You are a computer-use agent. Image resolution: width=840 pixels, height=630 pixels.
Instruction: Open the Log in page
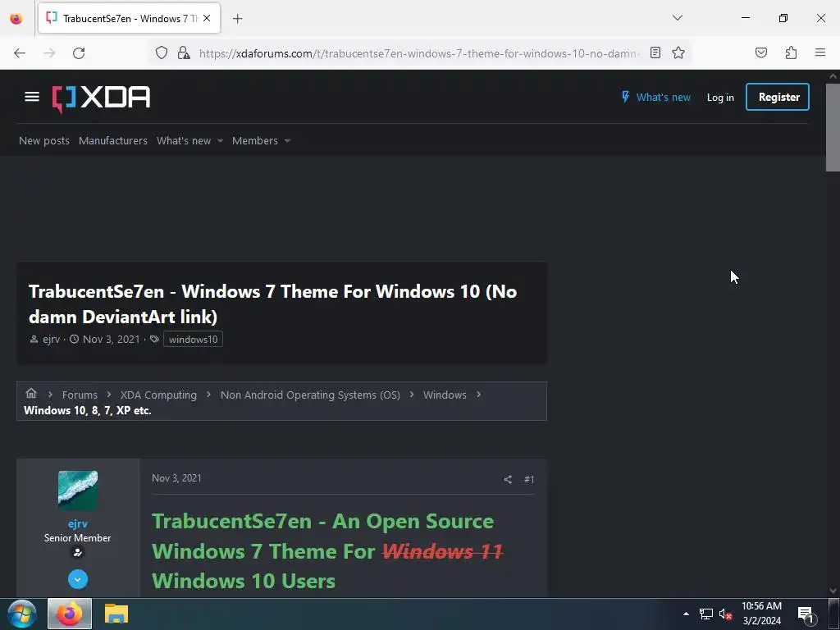pos(720,98)
